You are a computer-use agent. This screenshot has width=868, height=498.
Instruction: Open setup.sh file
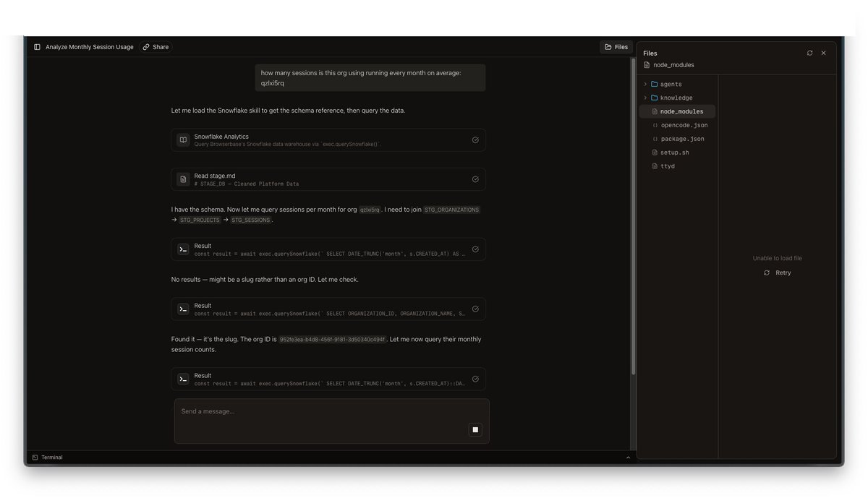pyautogui.click(x=674, y=153)
